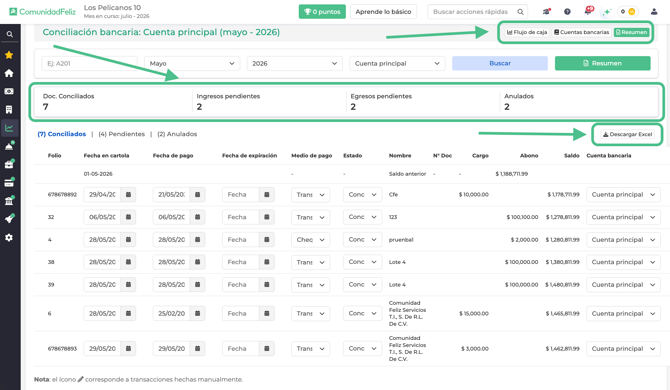Open favorites star in sidebar
Image resolution: width=670 pixels, height=390 pixels.
(x=9, y=55)
